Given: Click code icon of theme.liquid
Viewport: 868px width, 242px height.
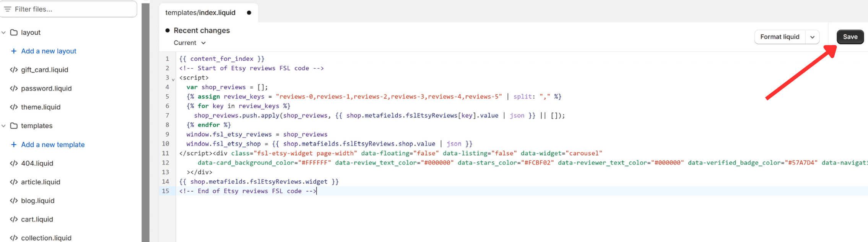Looking at the screenshot, I should pos(14,107).
